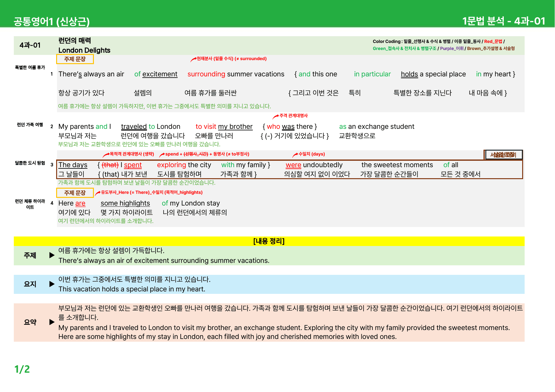Click the red arrow beside 목적격 관계대명사 note
This screenshot has width=555, height=392.
(106, 155)
